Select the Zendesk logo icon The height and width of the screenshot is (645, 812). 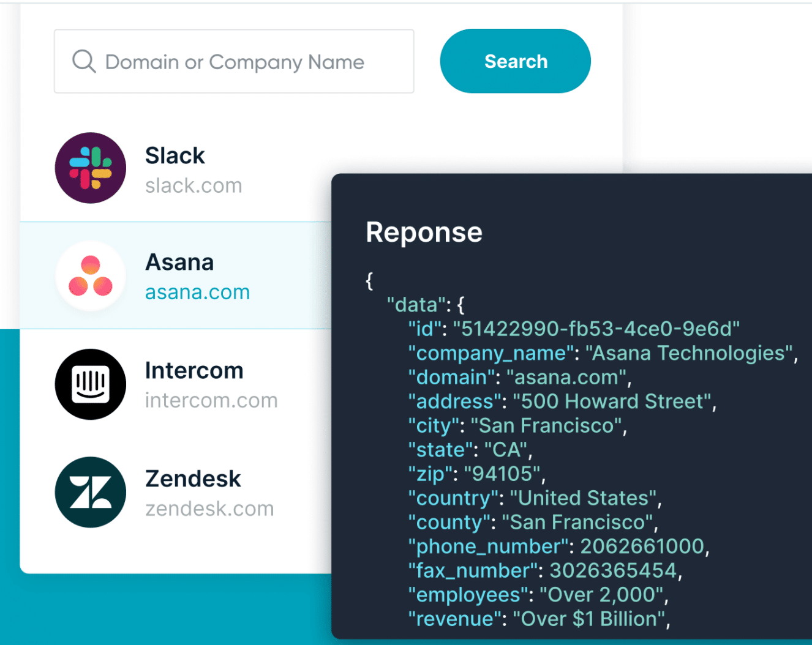coord(91,493)
